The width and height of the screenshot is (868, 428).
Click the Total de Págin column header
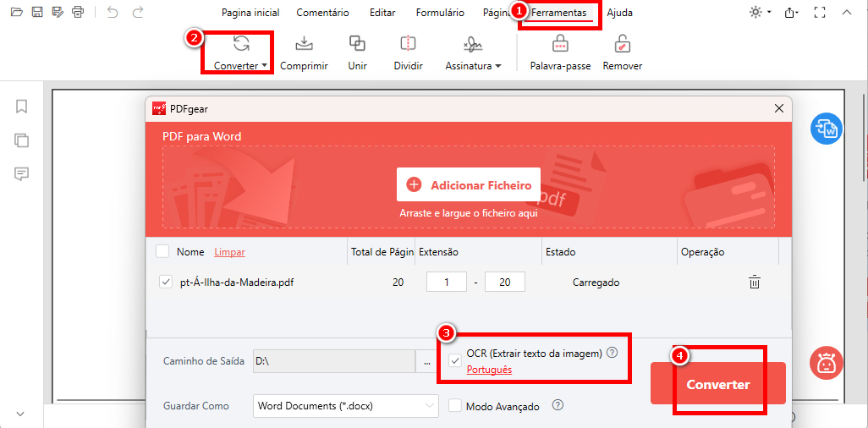pos(382,252)
